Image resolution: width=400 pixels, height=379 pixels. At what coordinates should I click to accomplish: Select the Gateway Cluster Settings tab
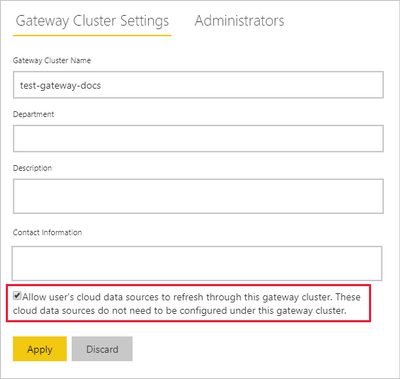click(x=92, y=21)
